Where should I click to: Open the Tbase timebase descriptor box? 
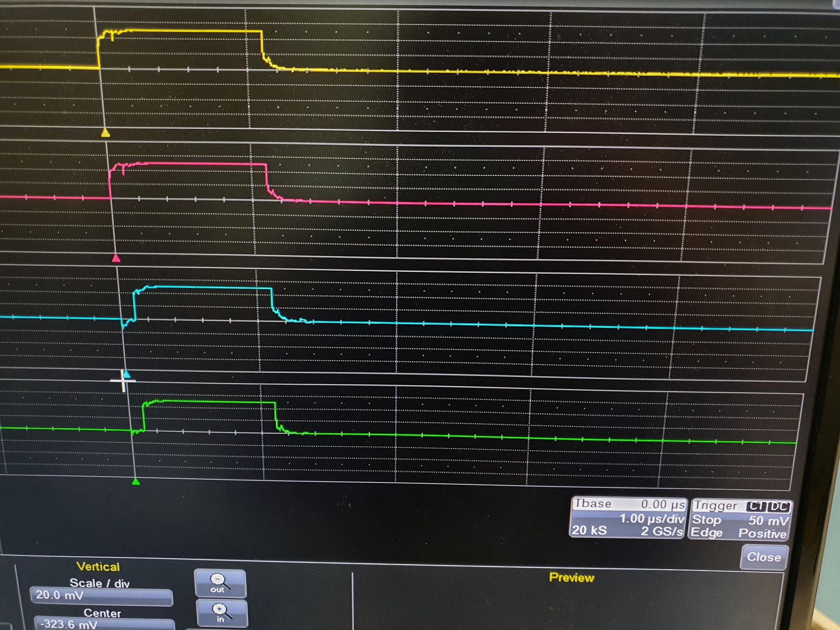tap(628, 518)
